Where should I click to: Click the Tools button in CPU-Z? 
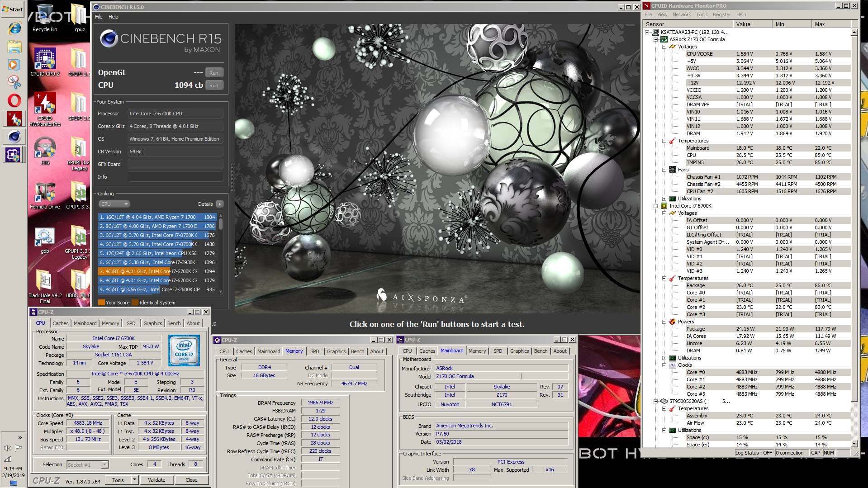point(118,480)
